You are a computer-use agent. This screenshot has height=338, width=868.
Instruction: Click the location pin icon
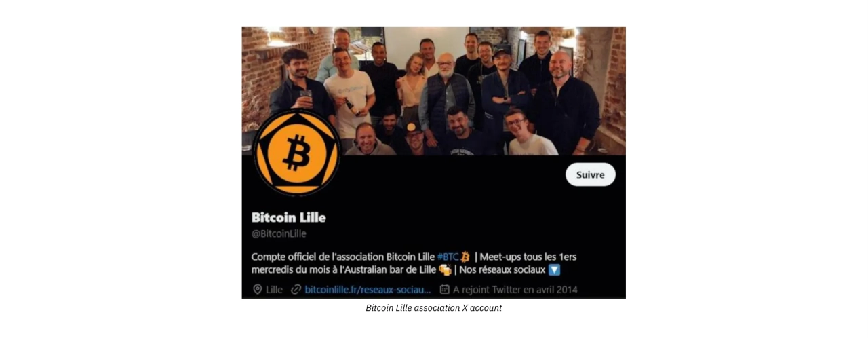click(x=258, y=289)
